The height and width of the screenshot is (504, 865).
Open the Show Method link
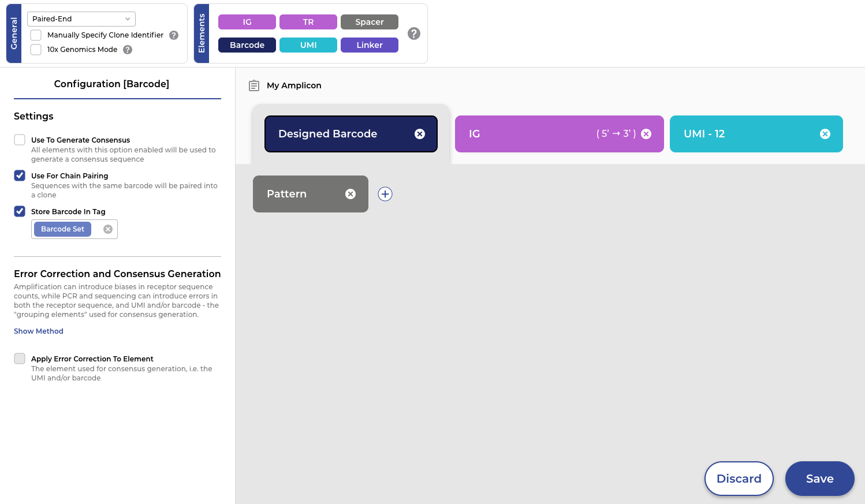(x=39, y=331)
